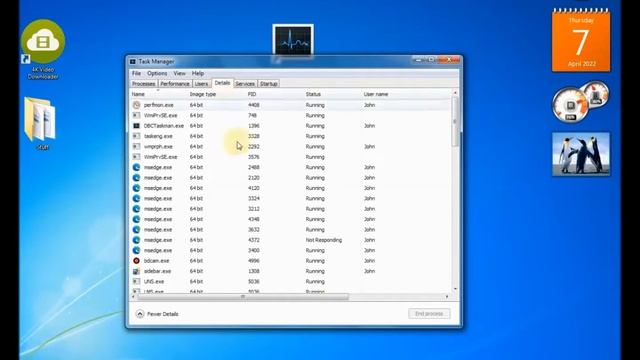This screenshot has height=360, width=640.
Task: Click the User name 'John' in the sidebar.exe row
Action: pos(369,271)
